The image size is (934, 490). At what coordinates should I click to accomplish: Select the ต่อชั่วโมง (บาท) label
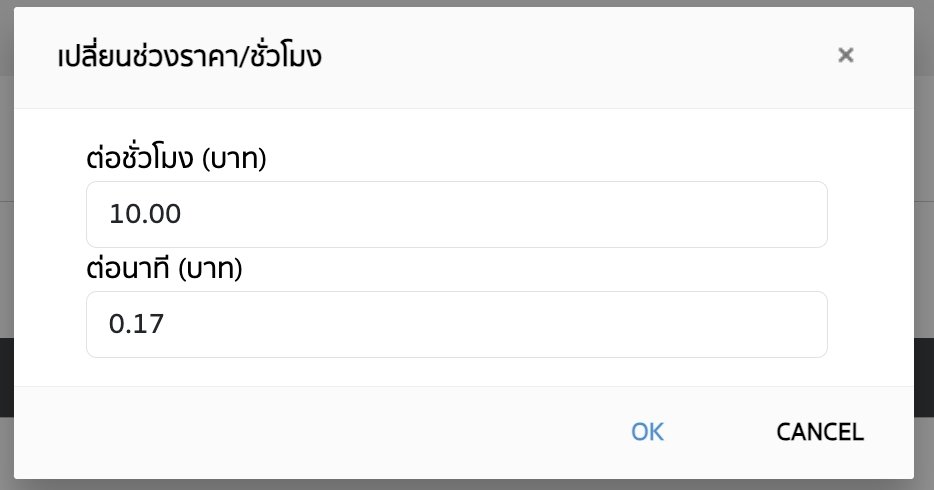click(176, 158)
